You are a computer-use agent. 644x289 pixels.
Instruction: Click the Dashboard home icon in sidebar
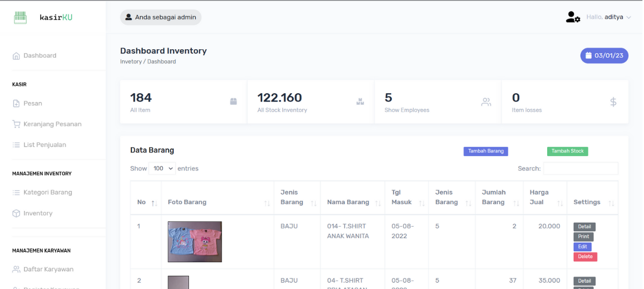coord(16,56)
